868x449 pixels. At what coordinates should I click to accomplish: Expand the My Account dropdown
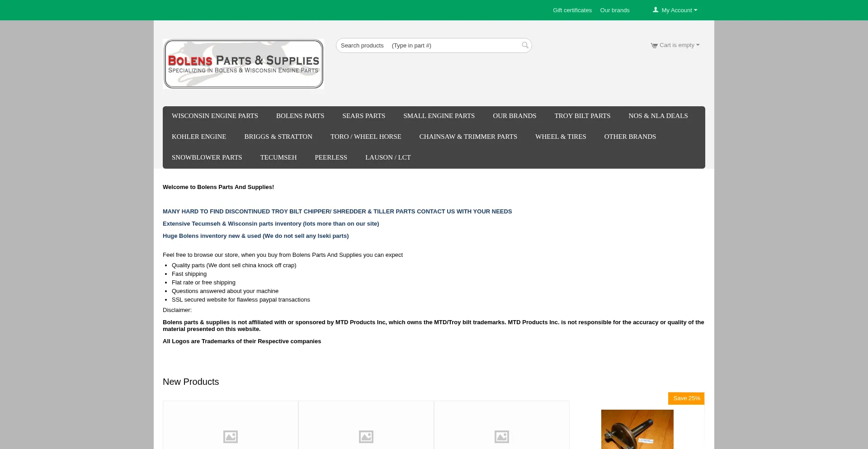coord(679,10)
